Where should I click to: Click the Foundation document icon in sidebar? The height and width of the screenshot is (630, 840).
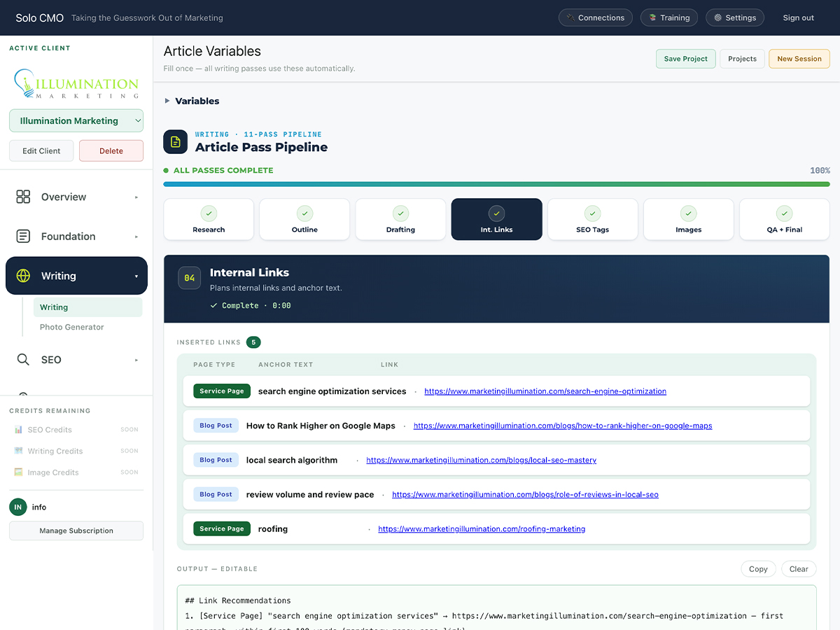point(23,236)
